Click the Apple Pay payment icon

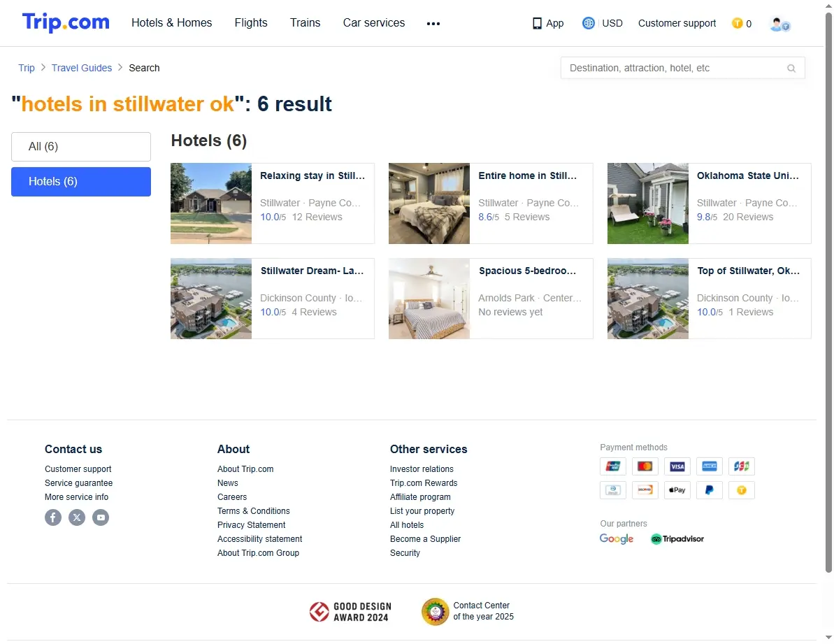[x=677, y=490]
